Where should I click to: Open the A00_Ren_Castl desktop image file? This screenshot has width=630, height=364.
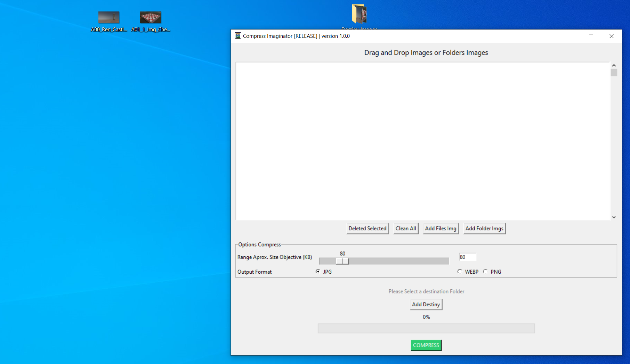(109, 22)
